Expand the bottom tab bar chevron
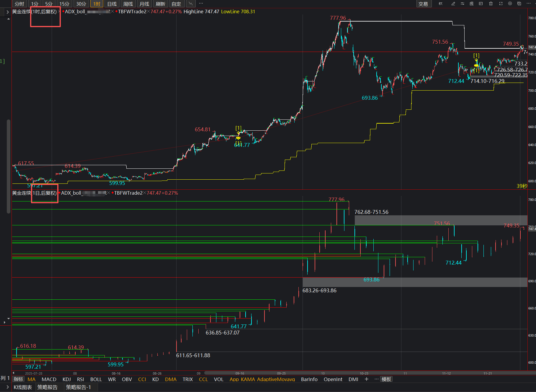The width and height of the screenshot is (536, 392). (x=7, y=387)
